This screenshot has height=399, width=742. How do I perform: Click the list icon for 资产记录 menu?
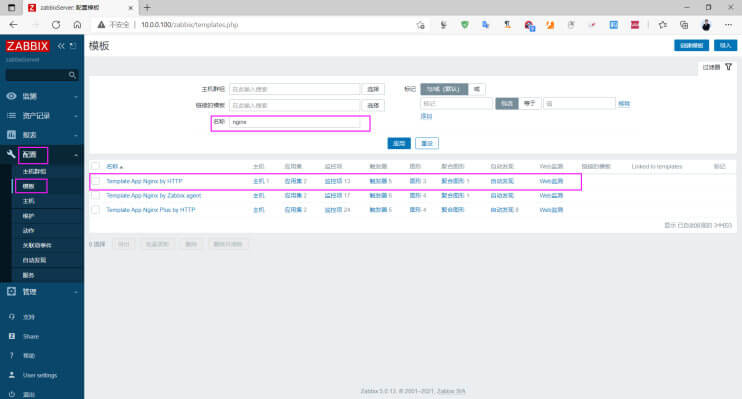[x=11, y=115]
